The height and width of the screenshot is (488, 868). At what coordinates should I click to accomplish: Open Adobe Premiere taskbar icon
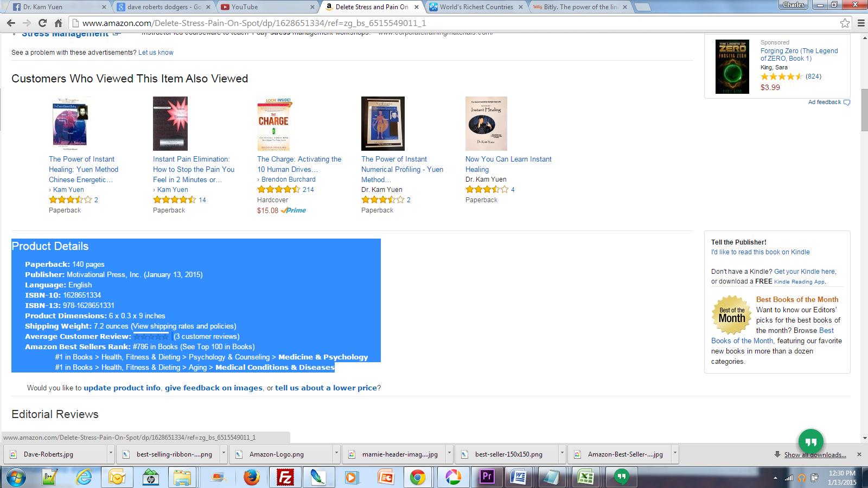487,477
